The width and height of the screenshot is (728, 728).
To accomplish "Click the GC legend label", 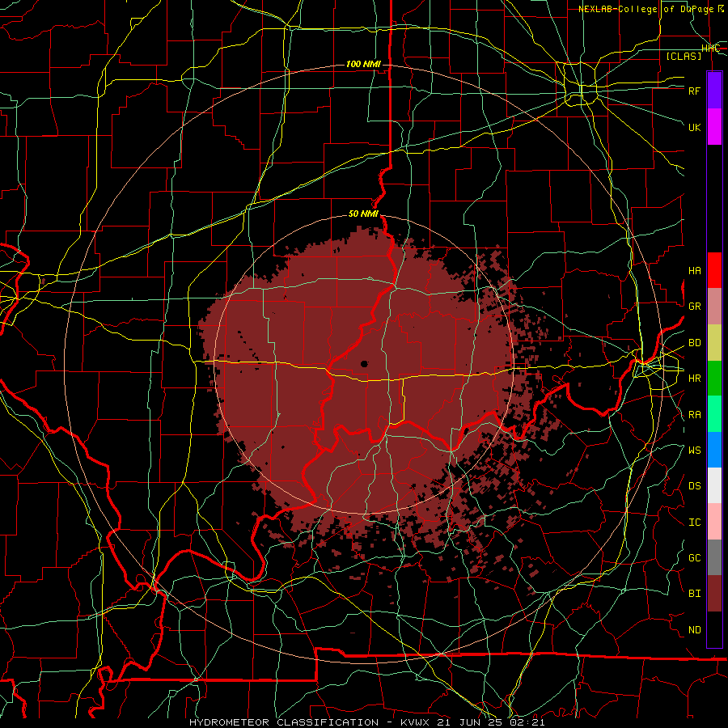I will 694,557.
